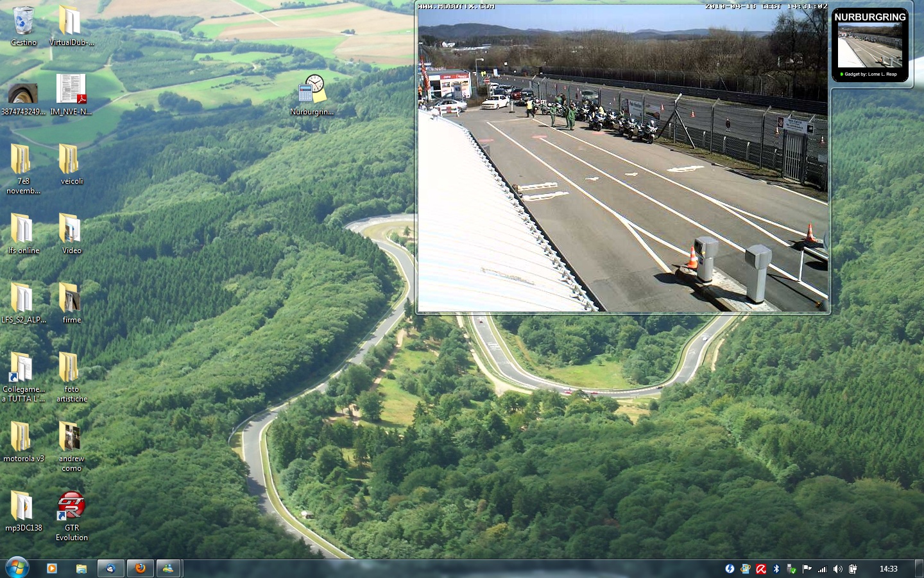Open the Bluetooth tray icon
924x578 pixels.
[x=776, y=569]
